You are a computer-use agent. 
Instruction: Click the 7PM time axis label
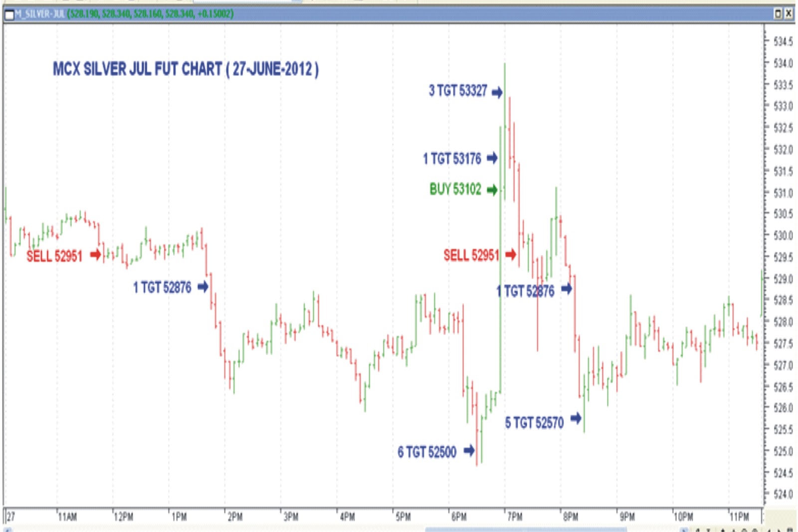click(515, 517)
